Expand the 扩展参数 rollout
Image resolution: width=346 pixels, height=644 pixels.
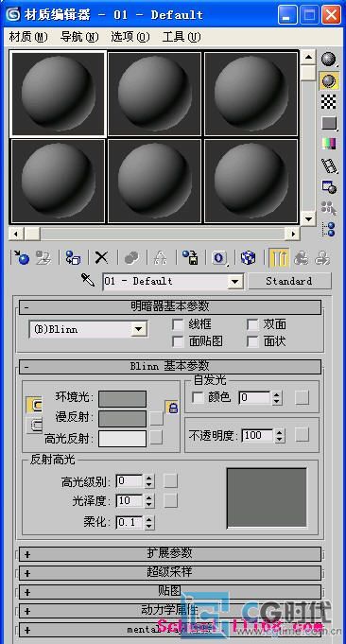tap(170, 553)
